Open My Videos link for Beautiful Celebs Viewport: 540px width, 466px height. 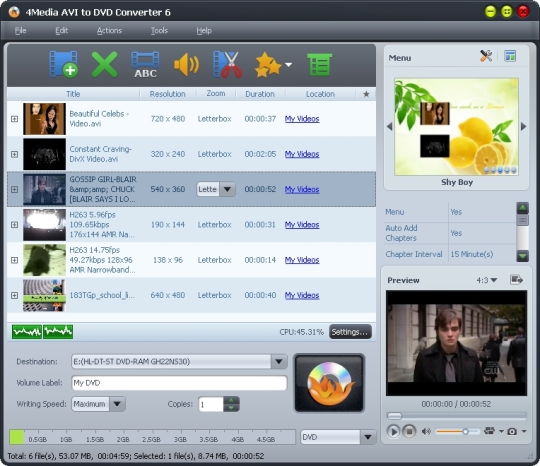click(302, 119)
